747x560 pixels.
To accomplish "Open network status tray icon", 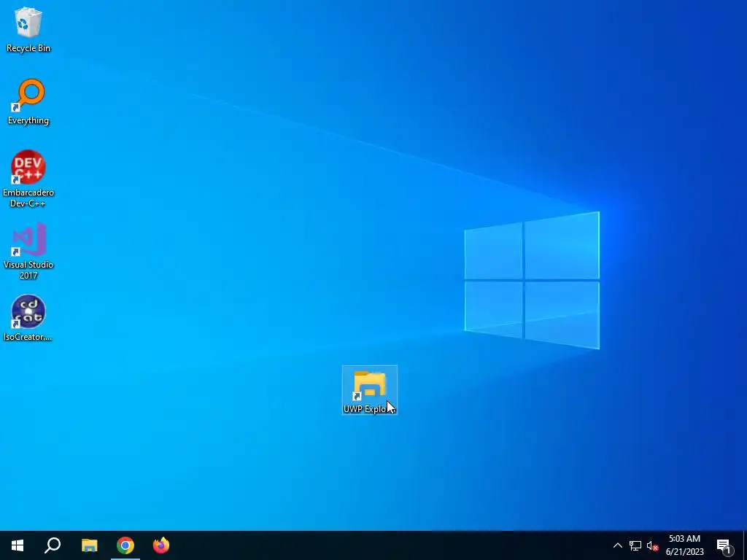I will click(635, 545).
